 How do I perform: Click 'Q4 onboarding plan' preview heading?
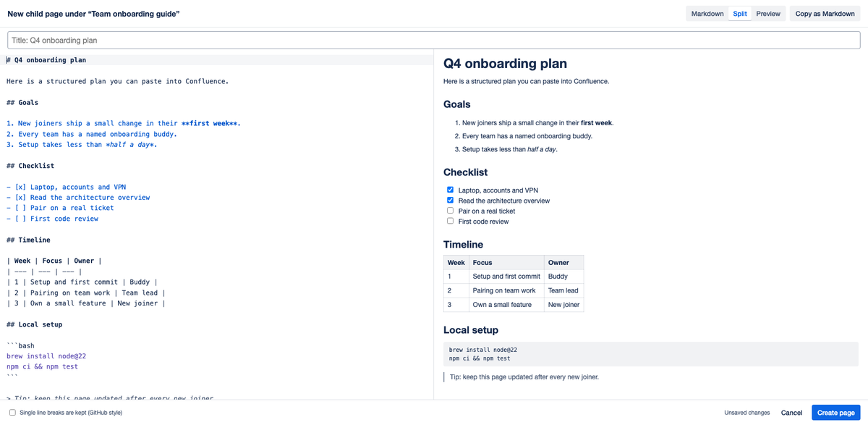[x=505, y=64]
